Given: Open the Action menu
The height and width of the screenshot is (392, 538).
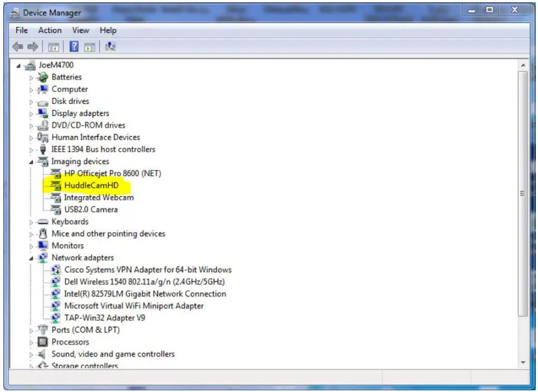Looking at the screenshot, I should click(50, 30).
